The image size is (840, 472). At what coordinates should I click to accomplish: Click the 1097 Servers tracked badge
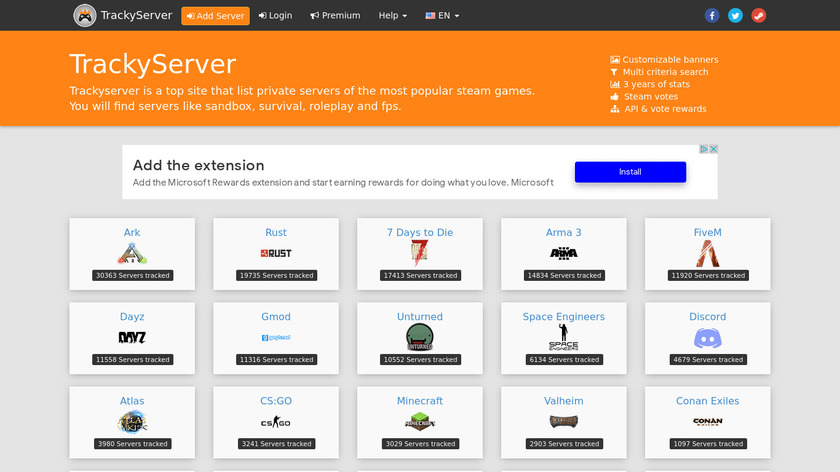pos(708,444)
